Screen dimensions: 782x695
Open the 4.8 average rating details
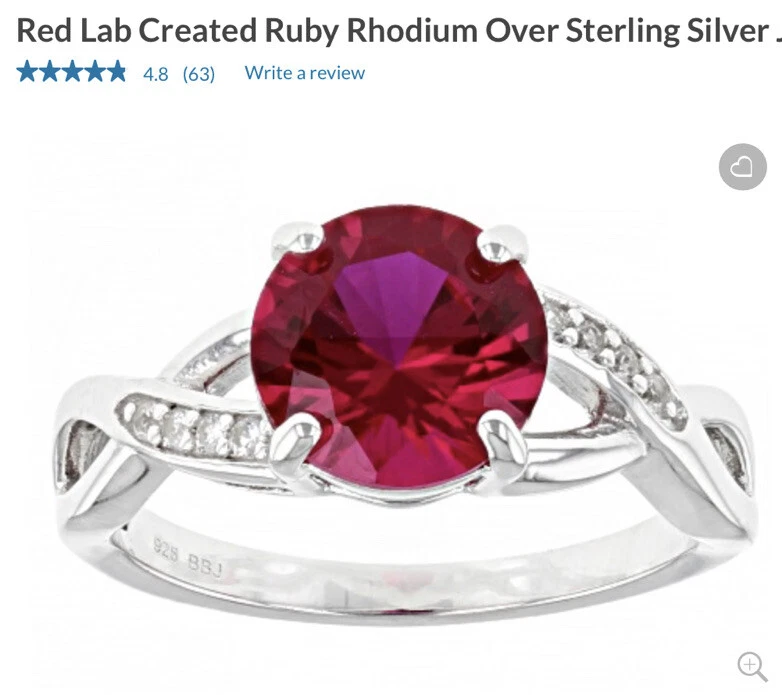point(155,74)
